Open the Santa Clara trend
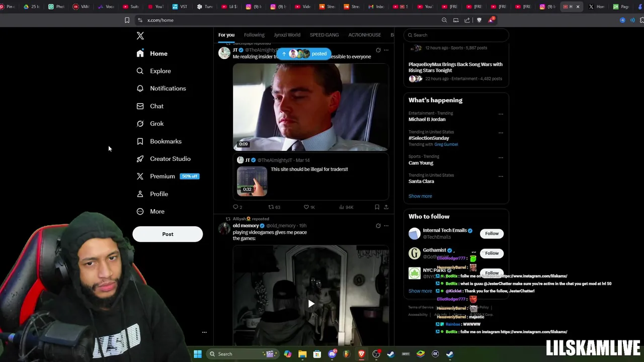The image size is (644, 362). coord(421,182)
